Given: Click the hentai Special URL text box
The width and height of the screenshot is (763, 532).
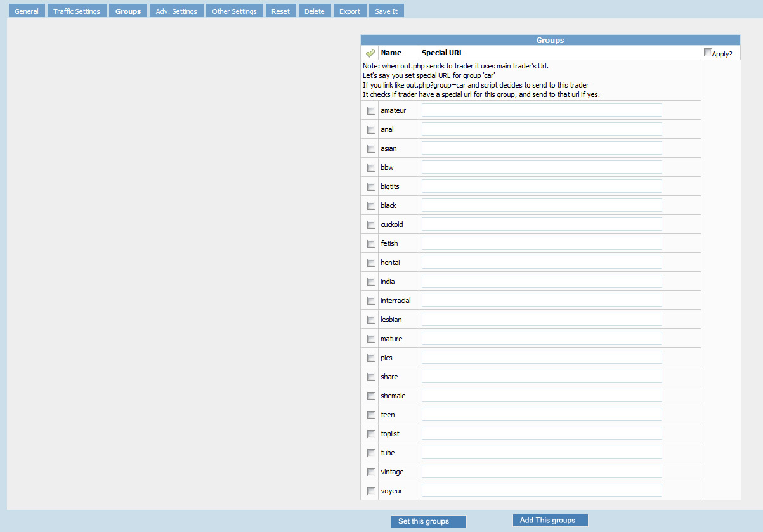Looking at the screenshot, I should pos(542,263).
